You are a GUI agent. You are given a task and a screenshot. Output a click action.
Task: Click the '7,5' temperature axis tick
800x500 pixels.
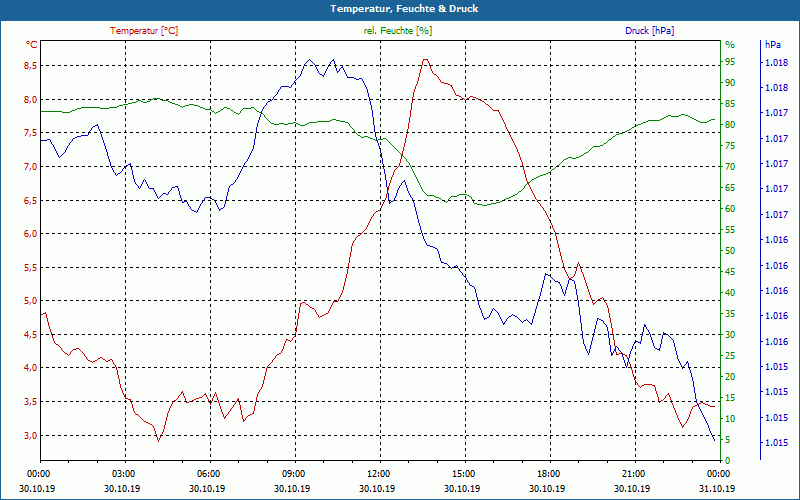click(31, 133)
